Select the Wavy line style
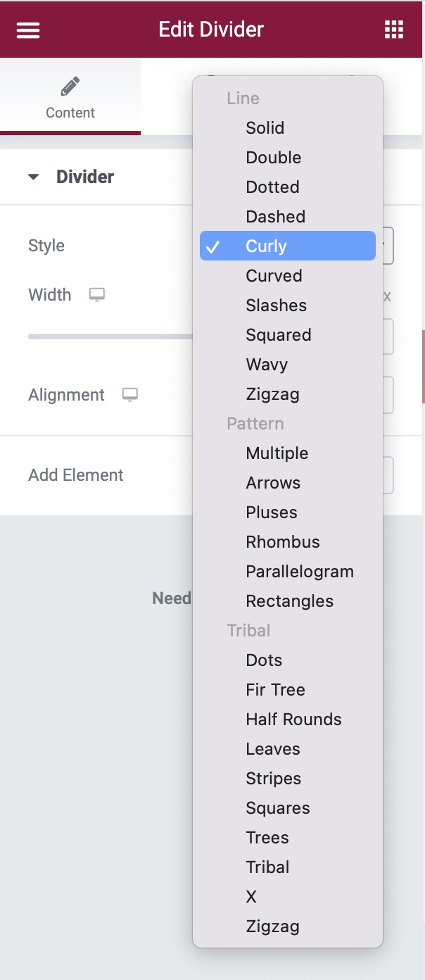The height and width of the screenshot is (980, 425). click(x=266, y=365)
